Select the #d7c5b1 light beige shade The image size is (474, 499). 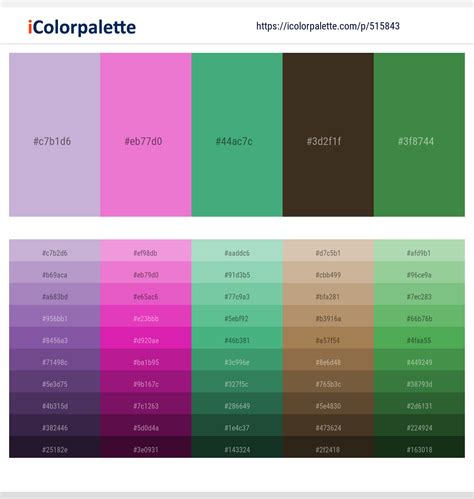coord(328,251)
